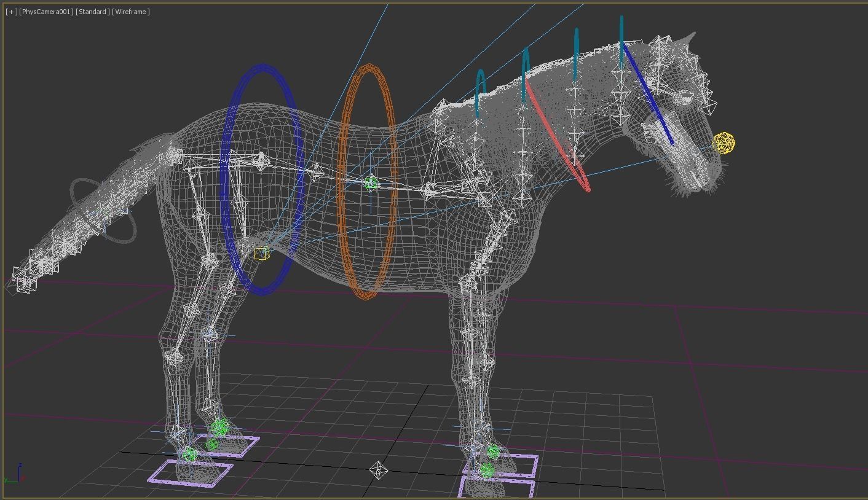
Task: Open the Wireframe display mode menu
Action: click(x=131, y=12)
